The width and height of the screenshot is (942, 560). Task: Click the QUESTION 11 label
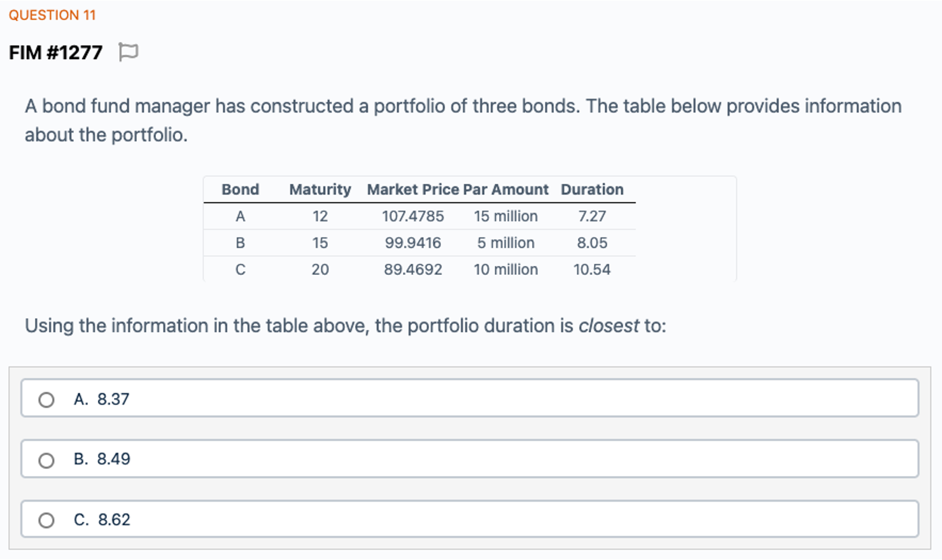click(x=52, y=15)
